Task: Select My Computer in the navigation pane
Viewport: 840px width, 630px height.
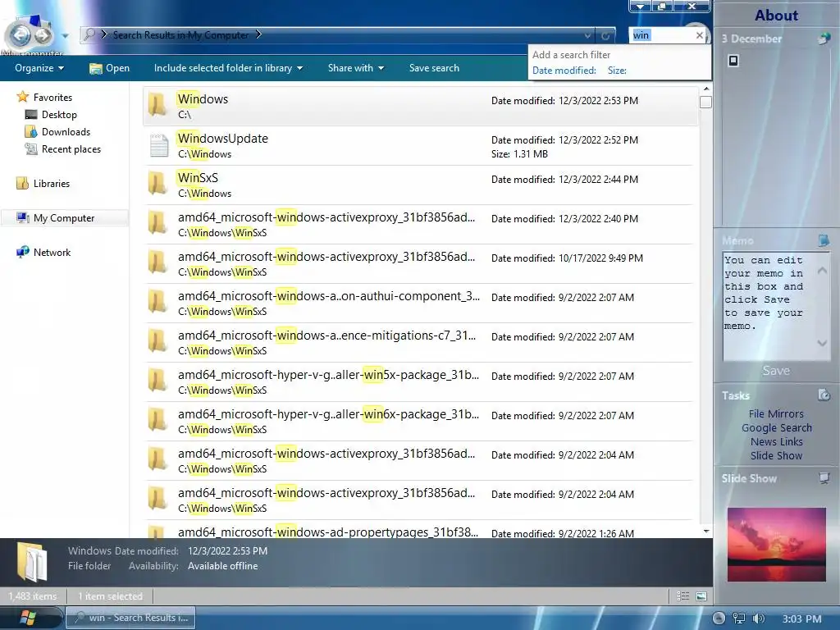Action: (x=64, y=218)
